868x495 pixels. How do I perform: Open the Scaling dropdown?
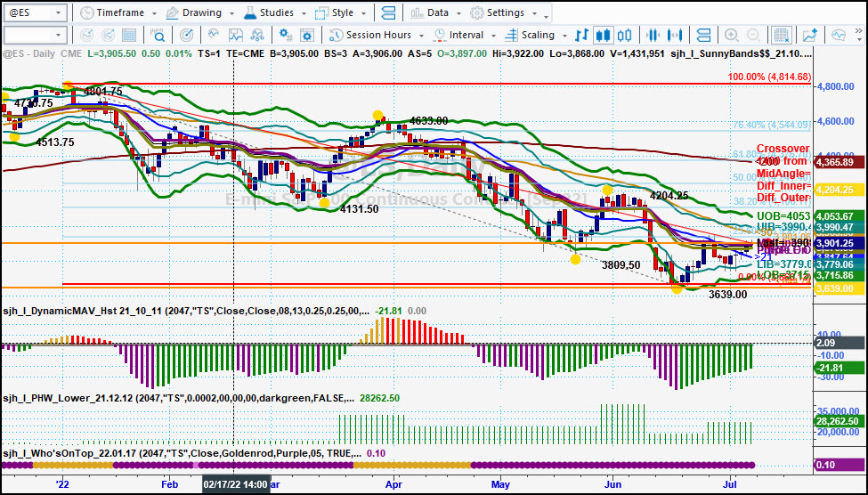pos(535,36)
